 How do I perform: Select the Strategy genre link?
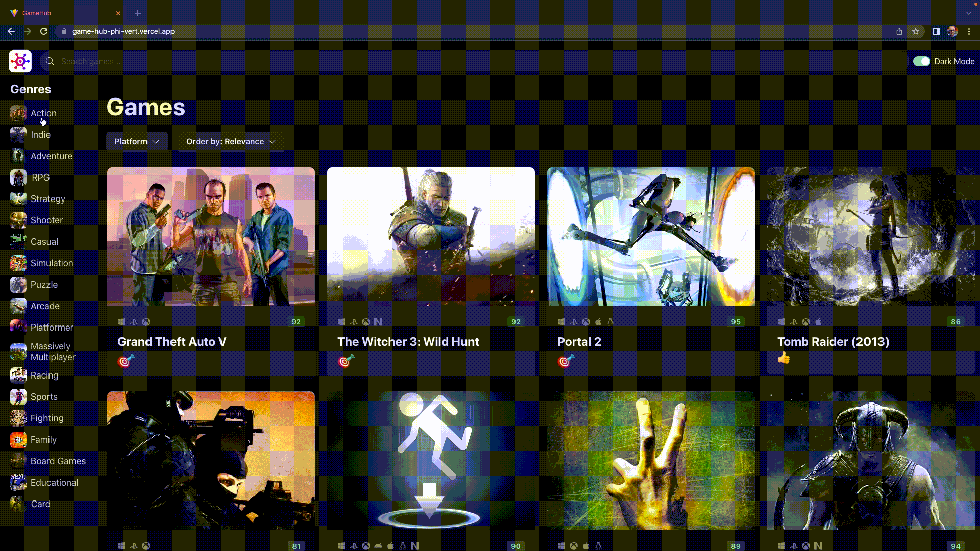[48, 199]
